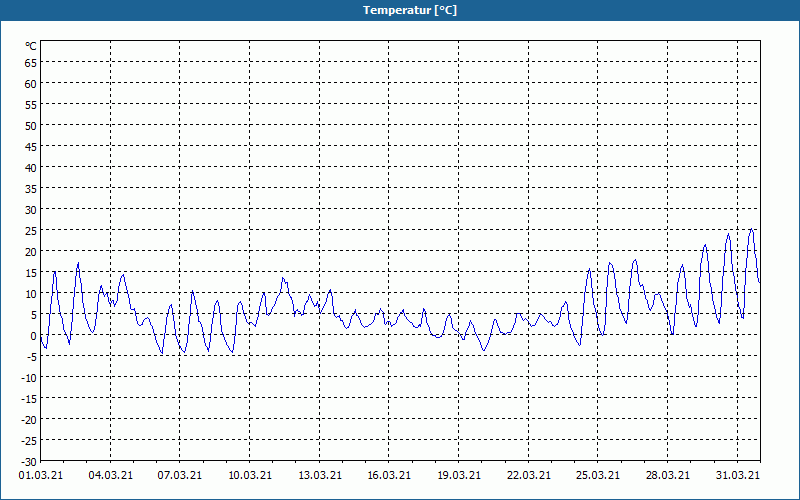Image resolution: width=800 pixels, height=500 pixels.
Task: Click the Temperatur [°C] title bar
Action: [400, 10]
